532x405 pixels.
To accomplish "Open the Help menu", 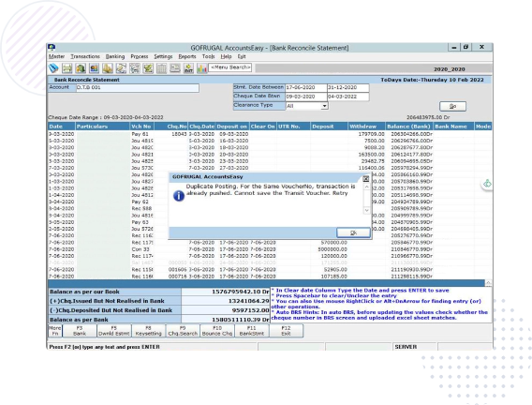I will click(226, 56).
